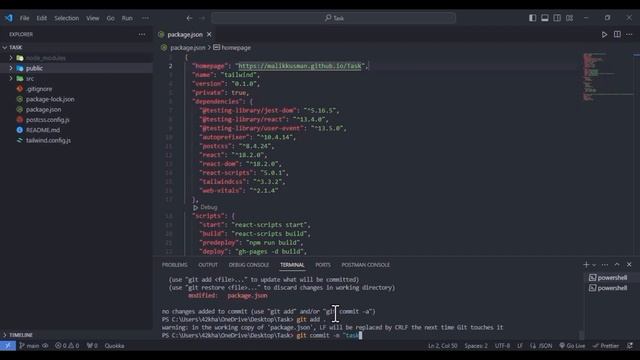This screenshot has height=360, width=640.
Task: Open the Edit menu
Action: 42,18
